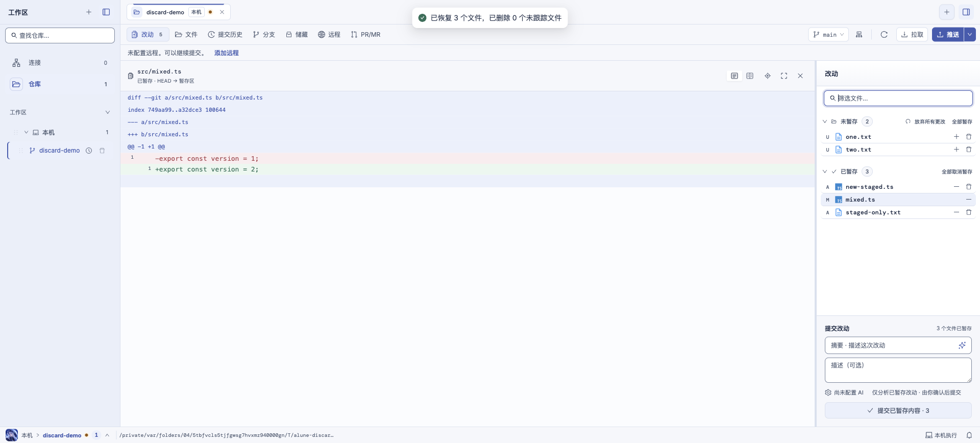Open the 提交历史 tab

point(225,35)
